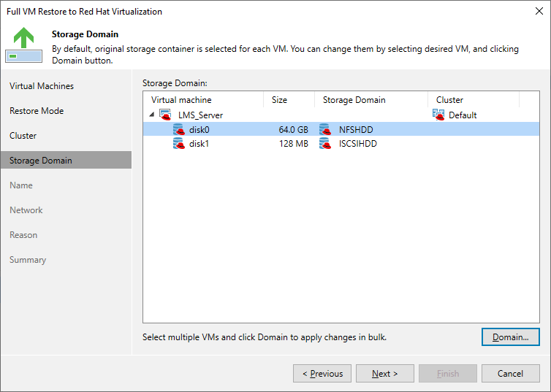Click the disk1 disk icon
551x392 pixels.
tap(178, 144)
